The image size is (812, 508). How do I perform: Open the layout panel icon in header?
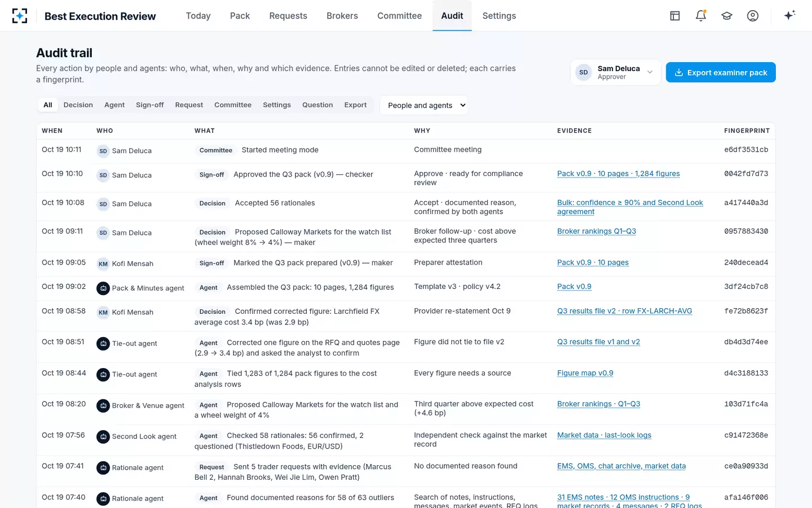[x=675, y=16]
